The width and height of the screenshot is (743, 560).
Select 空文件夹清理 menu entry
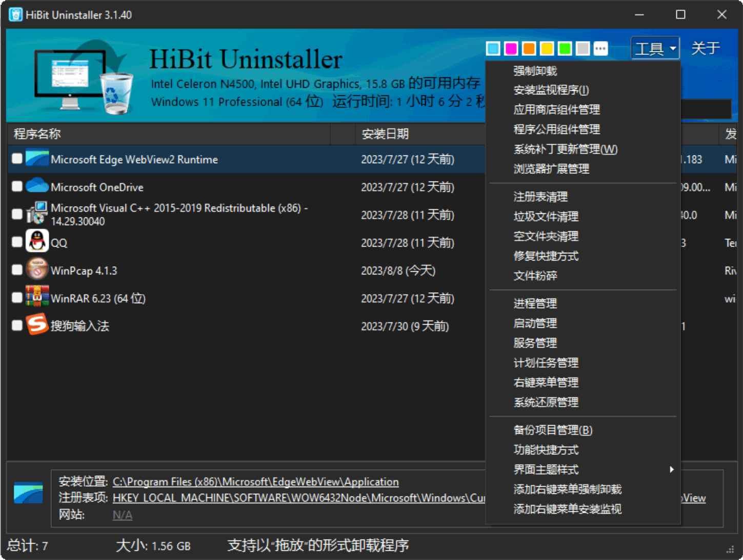546,236
